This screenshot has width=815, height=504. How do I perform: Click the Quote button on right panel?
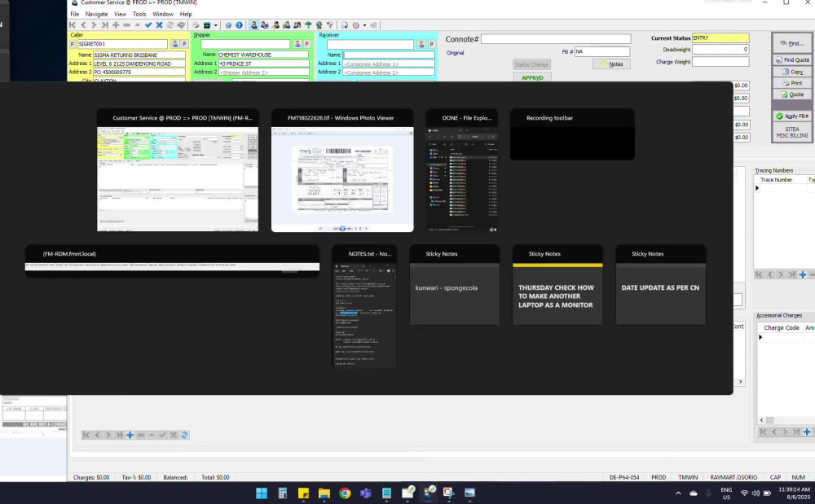point(792,94)
